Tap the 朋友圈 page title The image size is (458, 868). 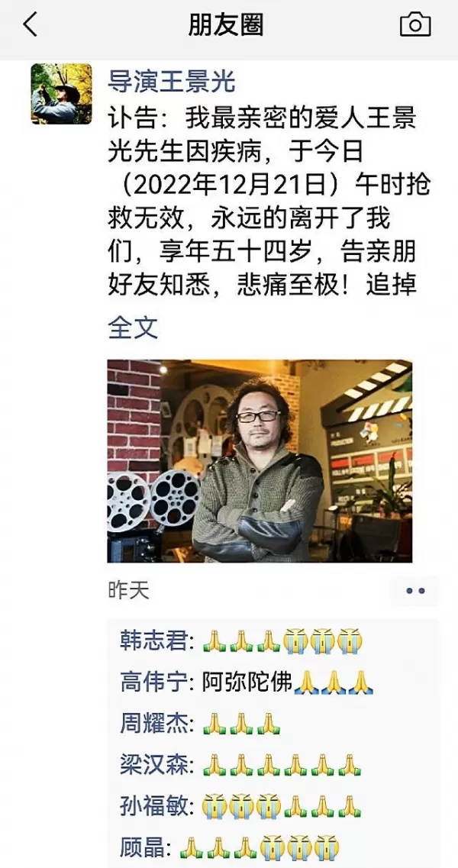pos(226,25)
